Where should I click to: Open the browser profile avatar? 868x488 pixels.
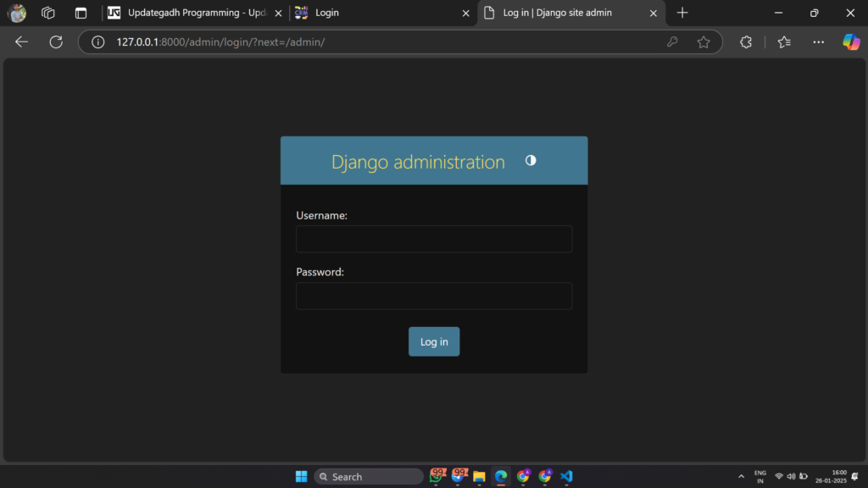(17, 13)
